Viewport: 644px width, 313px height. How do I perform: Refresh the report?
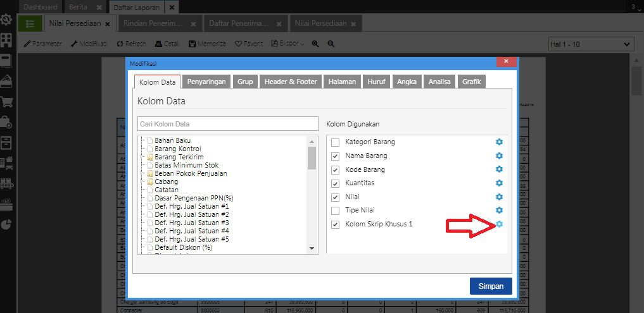click(131, 44)
